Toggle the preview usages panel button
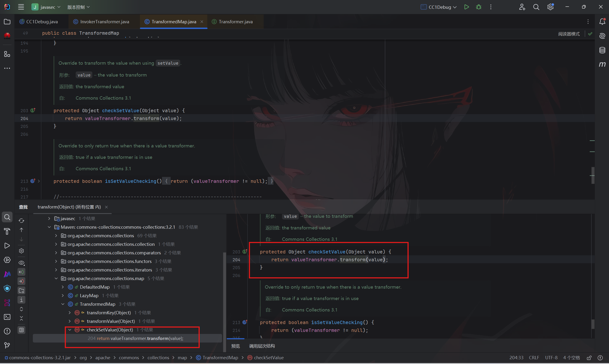609x364 pixels. point(21,330)
